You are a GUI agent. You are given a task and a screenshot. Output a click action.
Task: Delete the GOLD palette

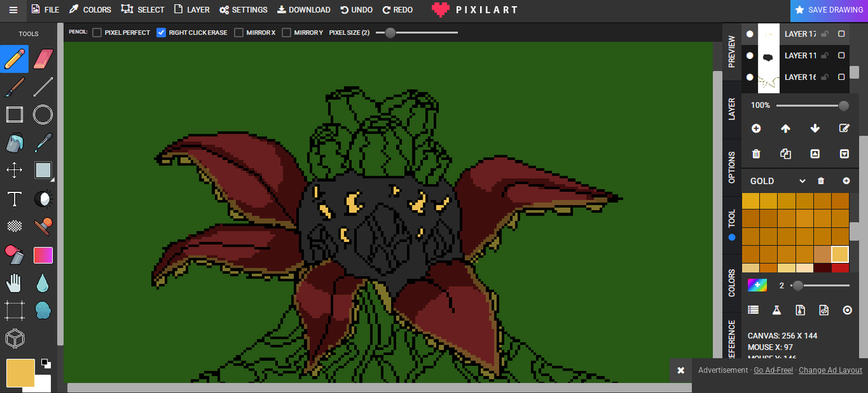point(821,181)
